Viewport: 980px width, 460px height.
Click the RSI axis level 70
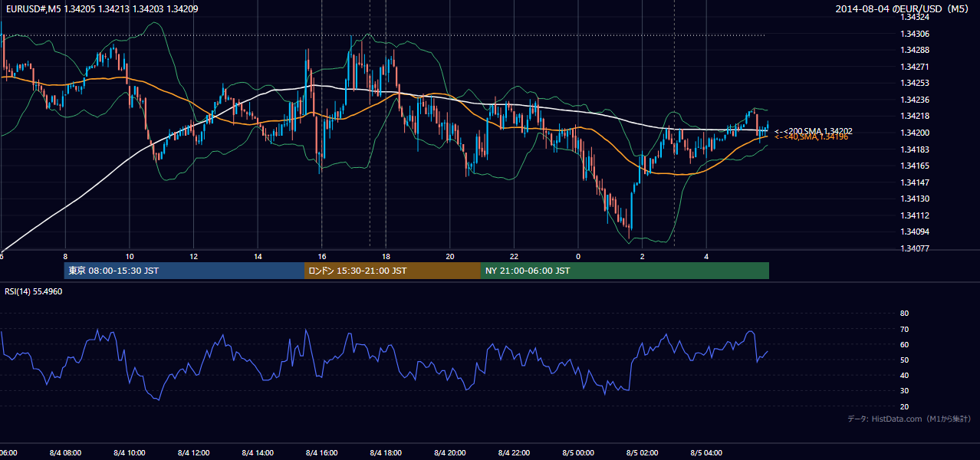pyautogui.click(x=905, y=329)
